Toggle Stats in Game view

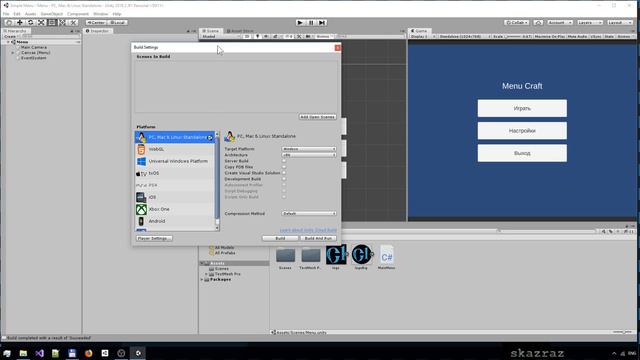point(609,37)
